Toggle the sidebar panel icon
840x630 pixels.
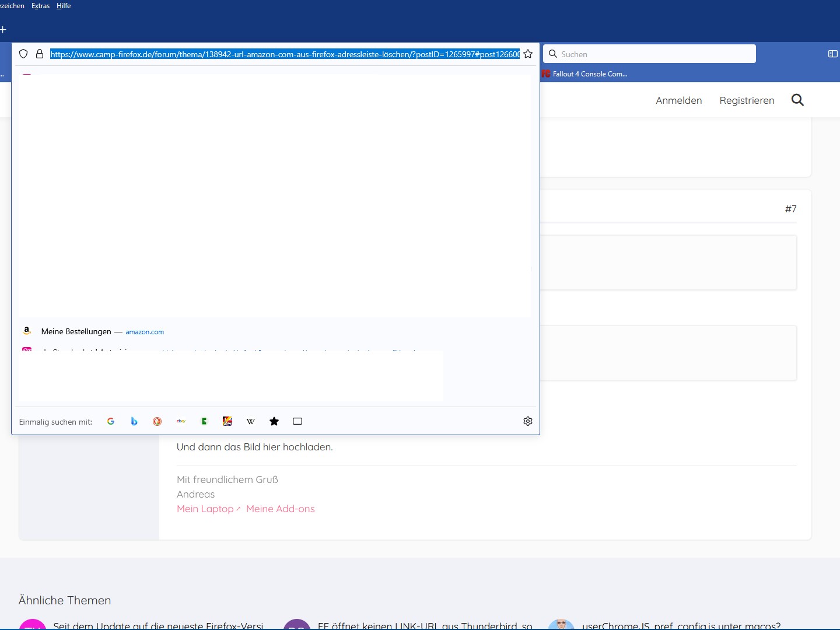click(x=832, y=54)
